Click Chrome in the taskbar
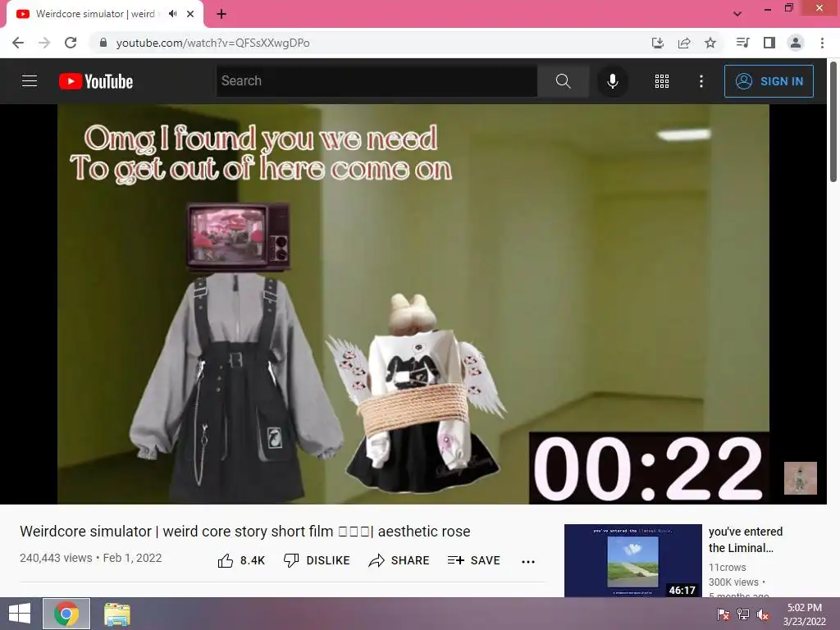840x630 pixels. [66, 614]
